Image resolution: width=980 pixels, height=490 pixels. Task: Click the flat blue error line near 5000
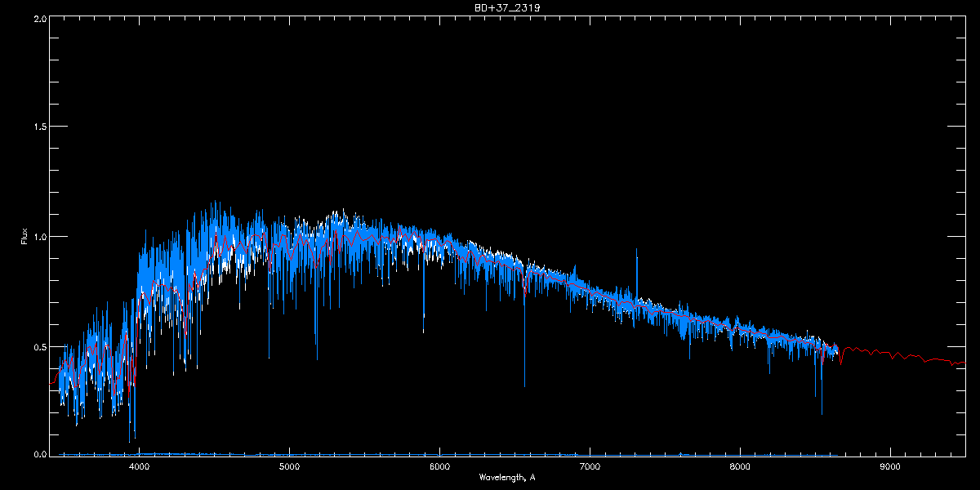[290, 454]
